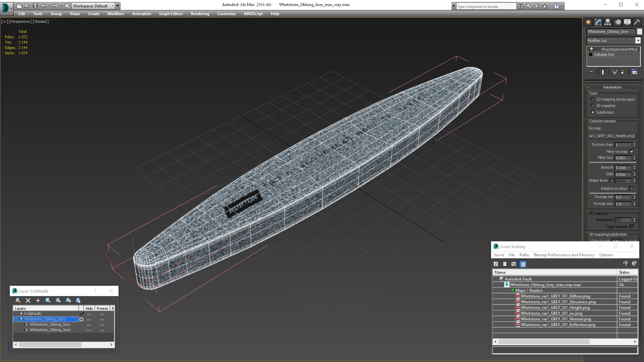This screenshot has height=362, width=644.
Task: Open the Modifier List dropdown
Action: point(638,40)
